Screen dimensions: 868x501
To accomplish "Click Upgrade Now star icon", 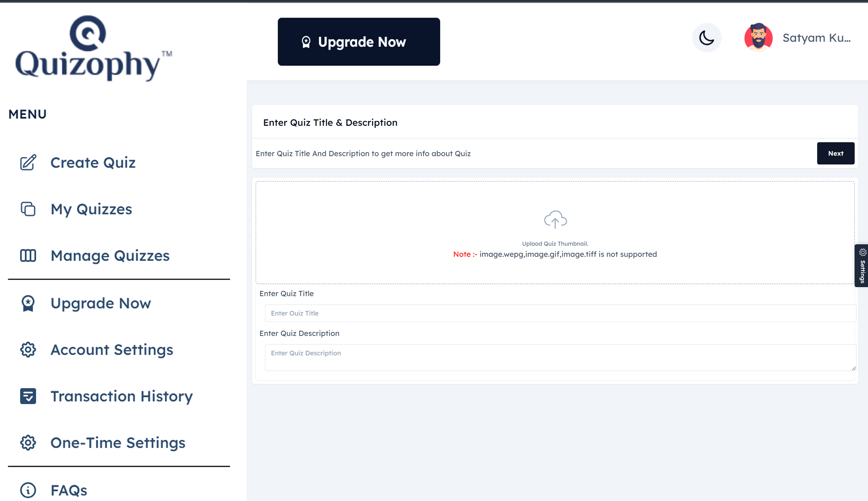I will pos(27,303).
